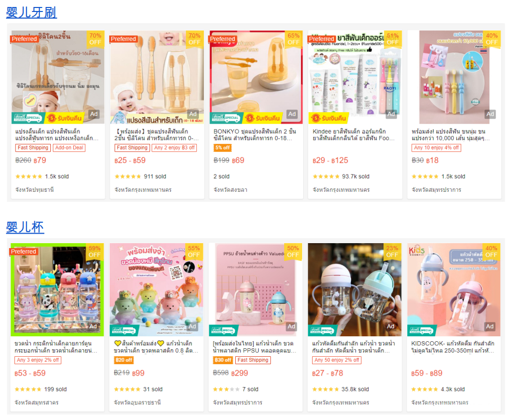The width and height of the screenshot is (507, 420).
Task: Click the free shipping special icon on KIDSCOOK cup
Action: (422, 330)
